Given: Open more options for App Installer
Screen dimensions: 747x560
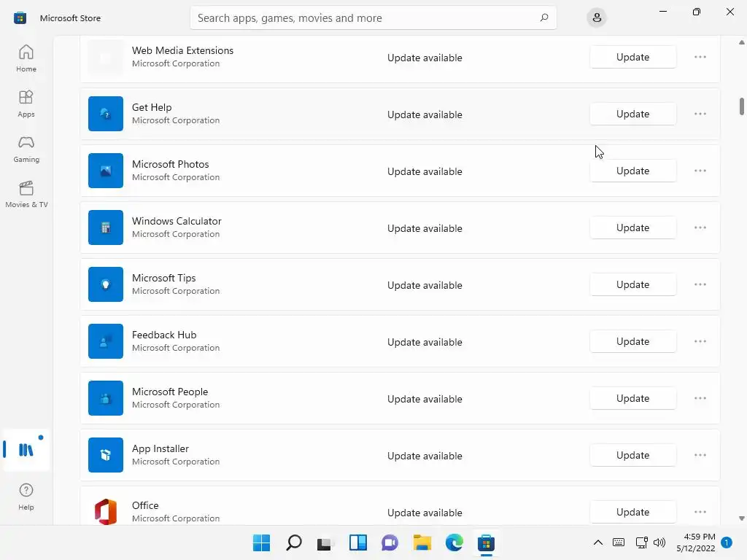Looking at the screenshot, I should [x=700, y=455].
